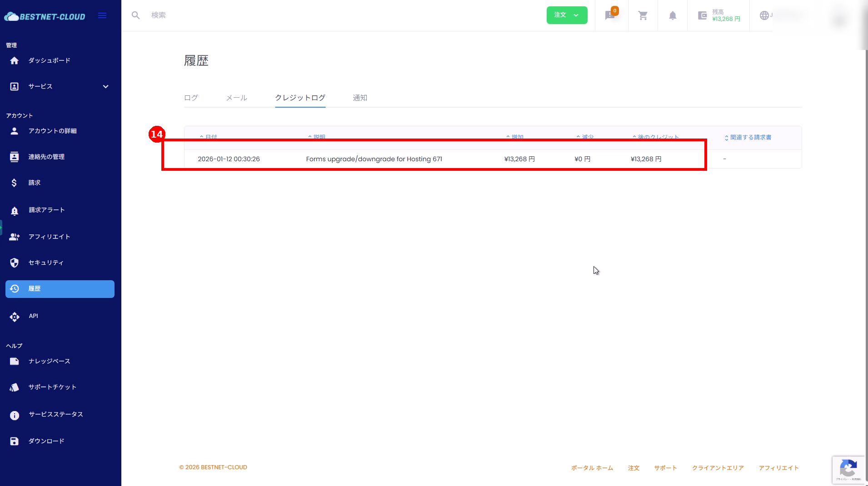Open the API sidebar item

point(33,316)
